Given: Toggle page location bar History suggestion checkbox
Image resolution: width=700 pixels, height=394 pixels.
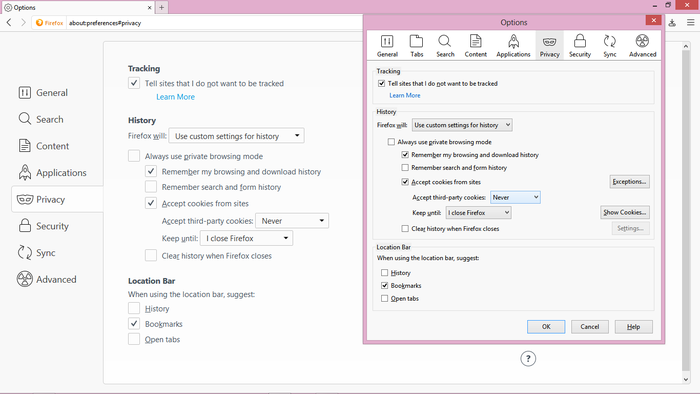Looking at the screenshot, I should coord(134,308).
